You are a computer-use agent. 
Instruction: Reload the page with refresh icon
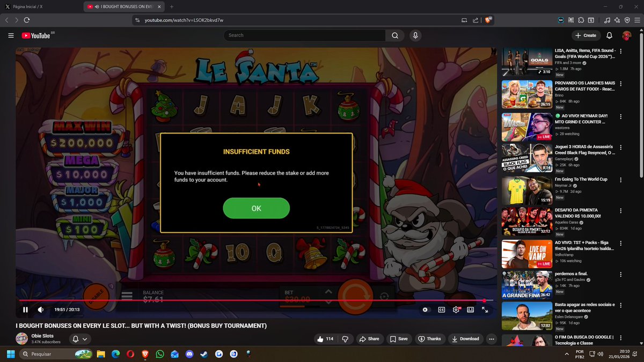coord(27,20)
